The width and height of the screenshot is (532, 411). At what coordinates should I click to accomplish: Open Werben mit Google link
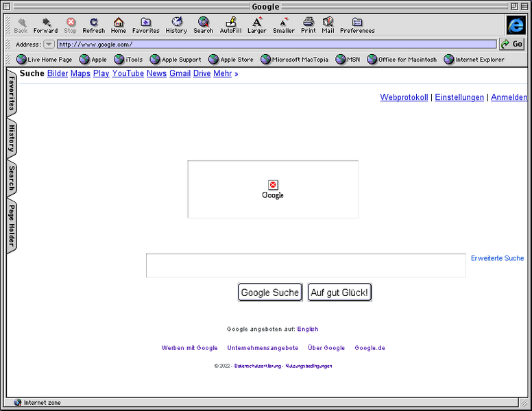pos(190,348)
